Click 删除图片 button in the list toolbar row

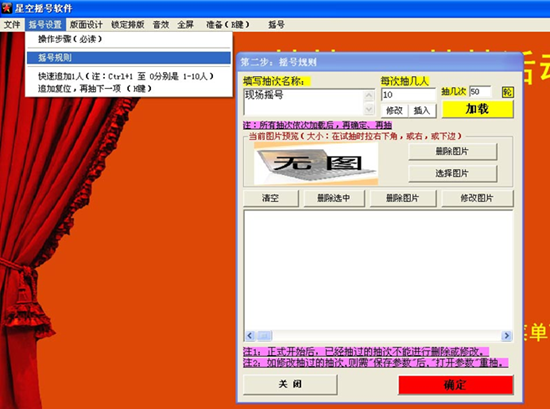403,198
